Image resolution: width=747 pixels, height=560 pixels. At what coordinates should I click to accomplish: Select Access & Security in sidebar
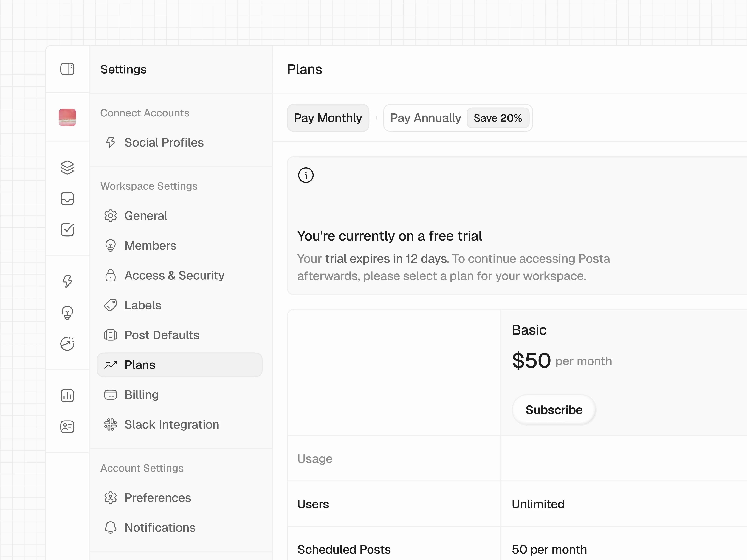coord(174,276)
